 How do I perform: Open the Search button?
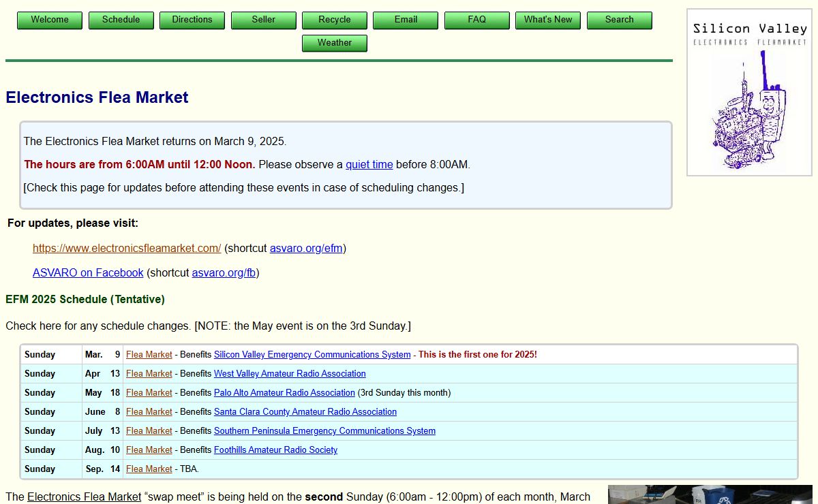coord(620,20)
